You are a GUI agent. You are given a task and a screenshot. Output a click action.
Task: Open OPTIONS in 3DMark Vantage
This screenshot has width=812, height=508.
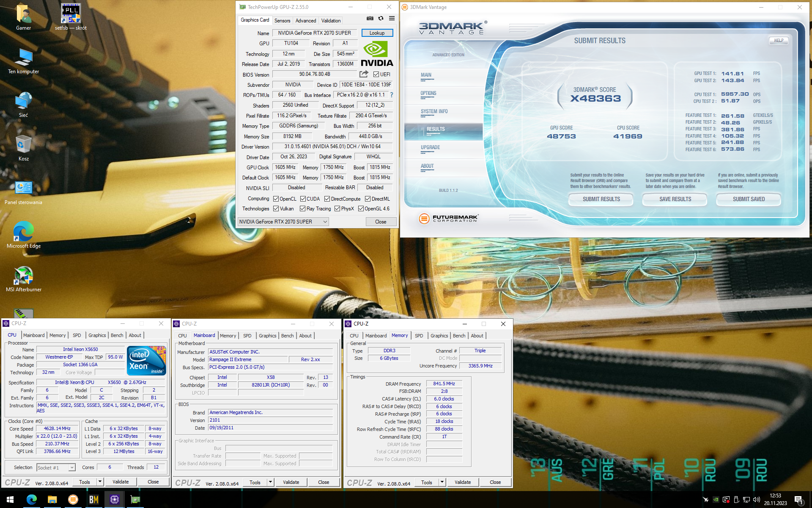coord(428,94)
